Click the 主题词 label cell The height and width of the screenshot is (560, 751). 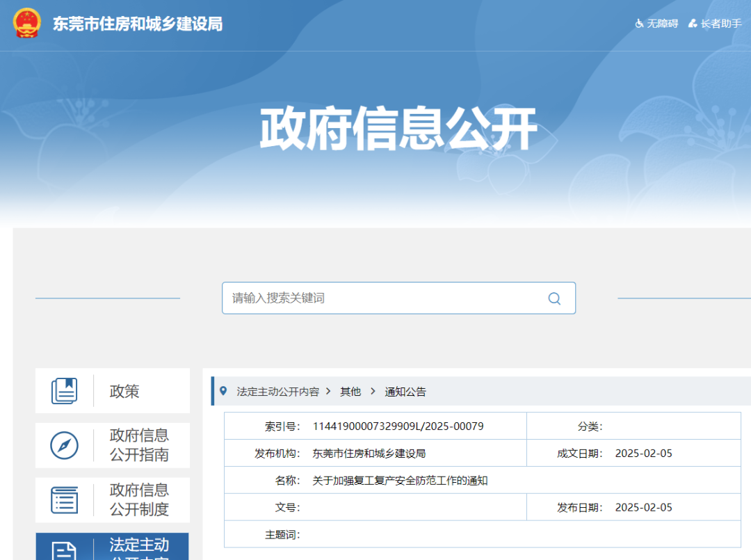point(282,535)
